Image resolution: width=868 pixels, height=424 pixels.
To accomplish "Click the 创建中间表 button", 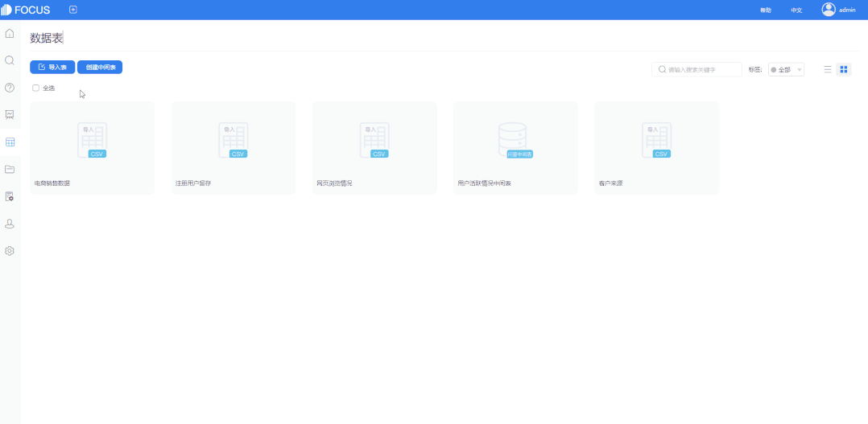I will pyautogui.click(x=100, y=67).
